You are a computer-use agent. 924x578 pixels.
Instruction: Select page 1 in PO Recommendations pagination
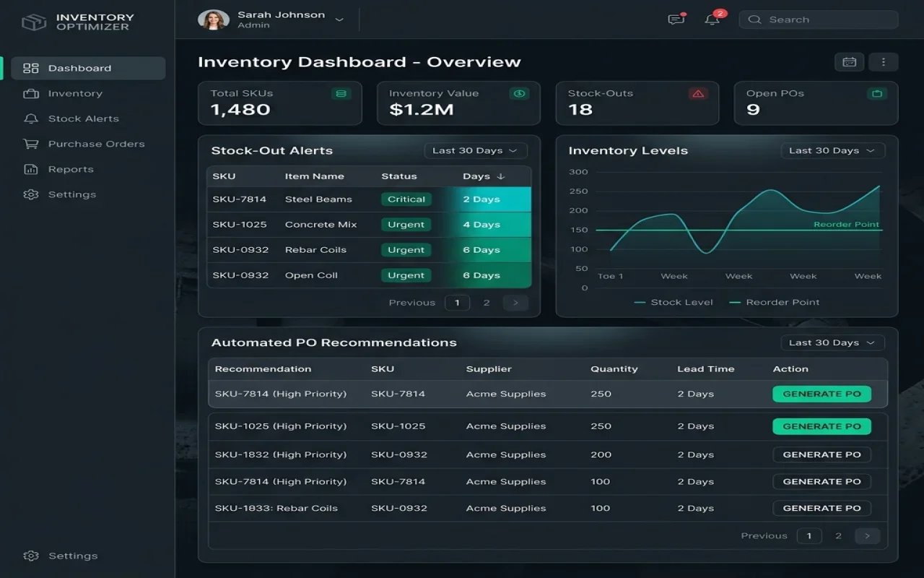pos(809,536)
